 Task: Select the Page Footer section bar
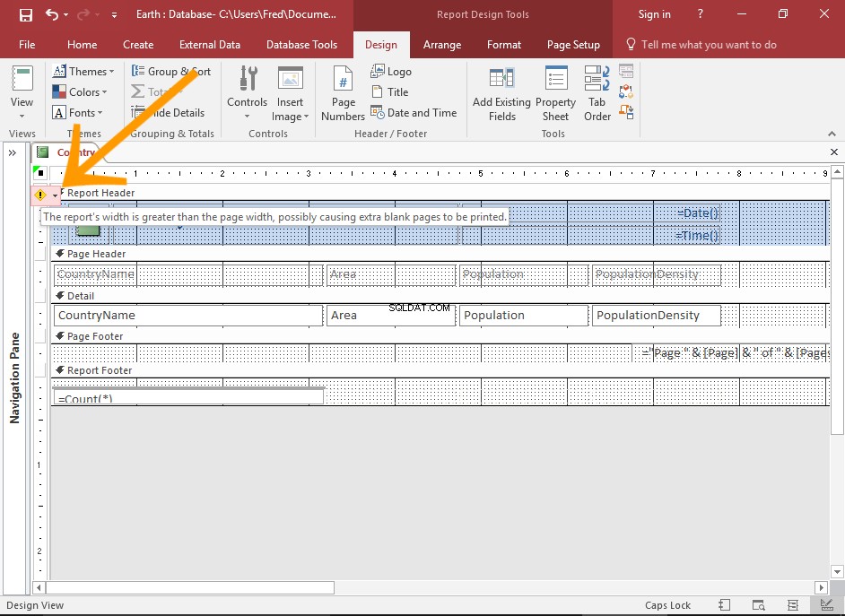[440, 336]
